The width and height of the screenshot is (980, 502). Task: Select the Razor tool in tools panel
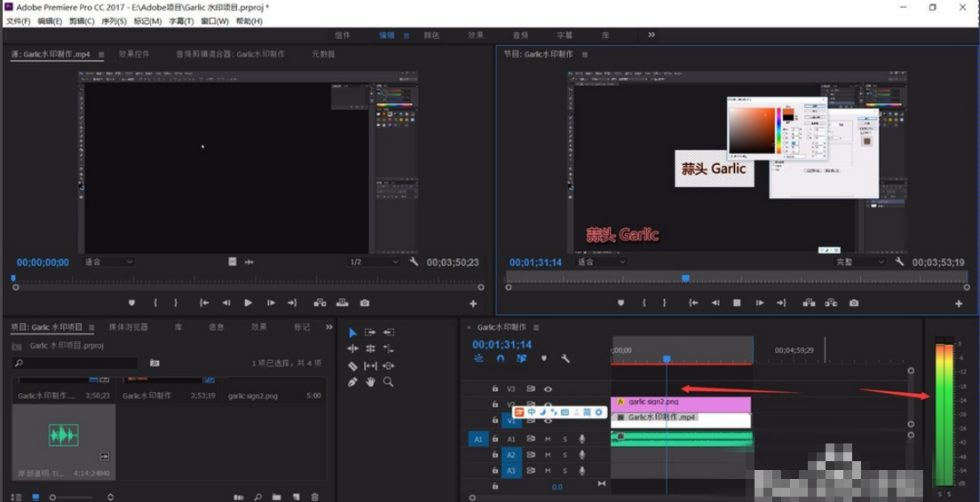tap(352, 365)
